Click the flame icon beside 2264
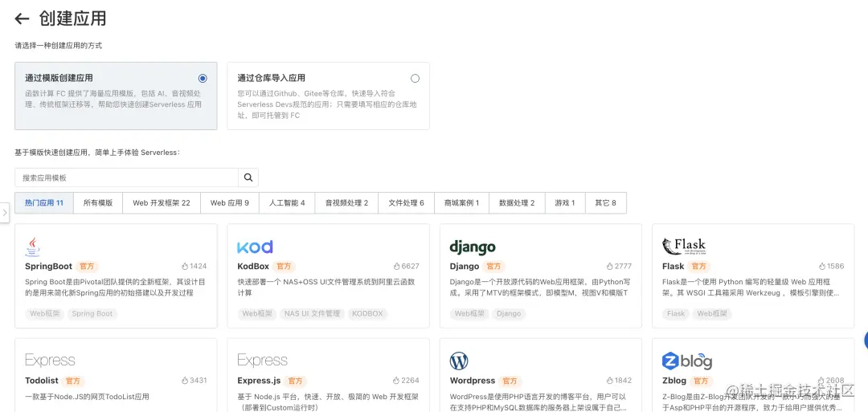 click(396, 381)
